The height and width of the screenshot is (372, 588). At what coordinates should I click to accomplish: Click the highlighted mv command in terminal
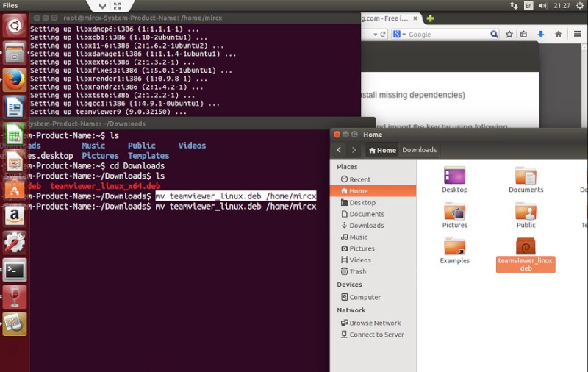click(x=236, y=196)
